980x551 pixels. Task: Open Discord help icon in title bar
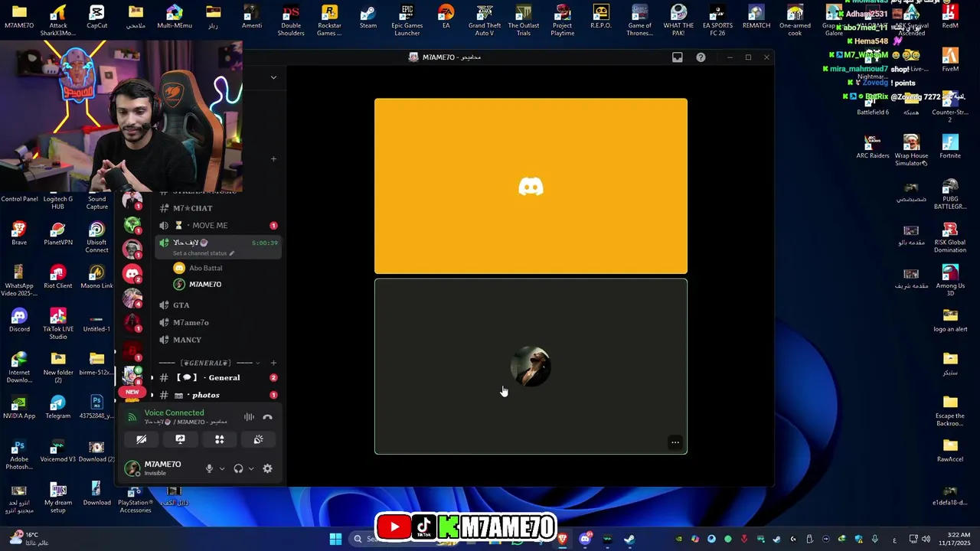click(x=701, y=57)
